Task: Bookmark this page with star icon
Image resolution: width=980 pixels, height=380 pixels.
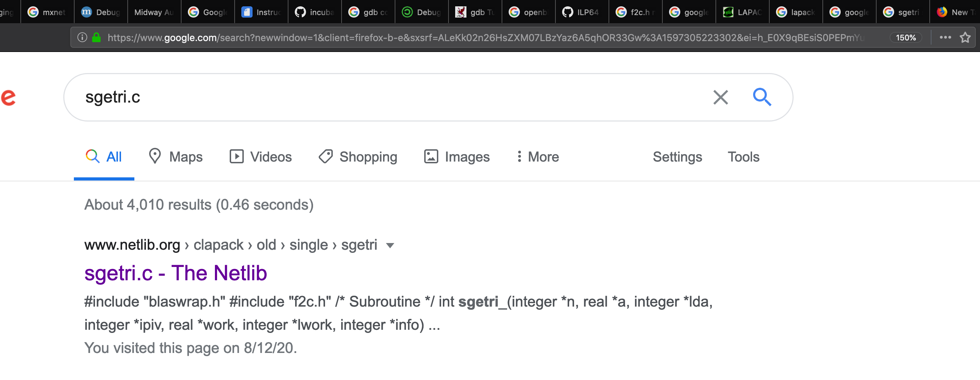Action: (965, 38)
